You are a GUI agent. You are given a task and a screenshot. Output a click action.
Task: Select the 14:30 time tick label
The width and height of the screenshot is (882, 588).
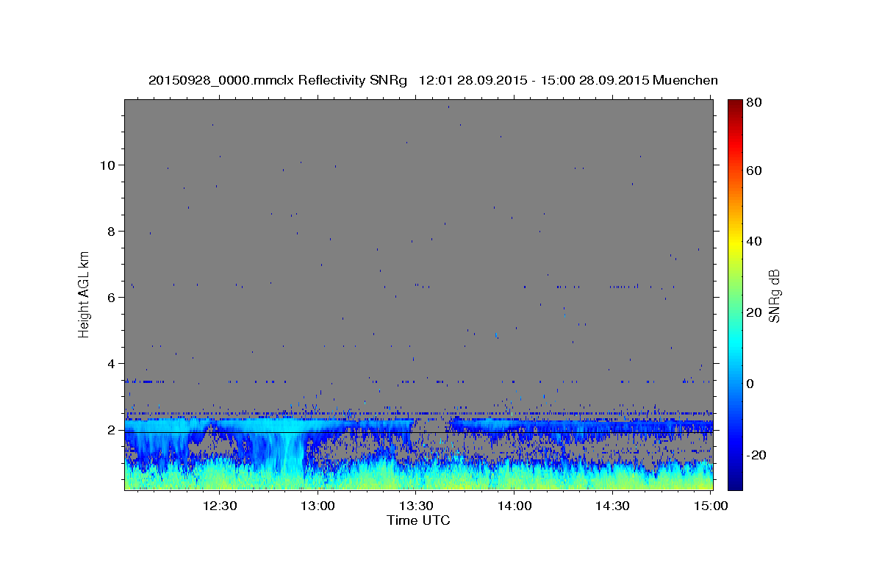(613, 506)
